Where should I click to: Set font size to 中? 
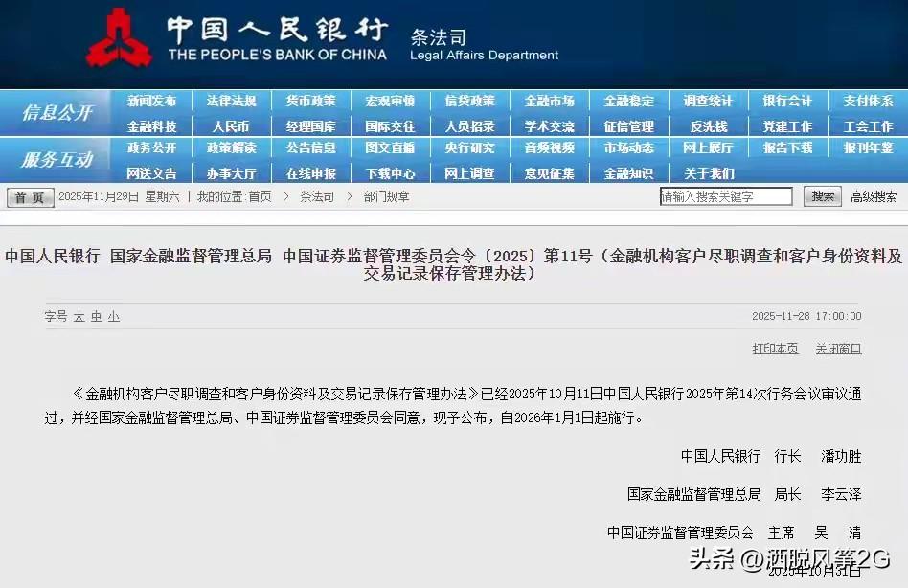click(x=97, y=317)
